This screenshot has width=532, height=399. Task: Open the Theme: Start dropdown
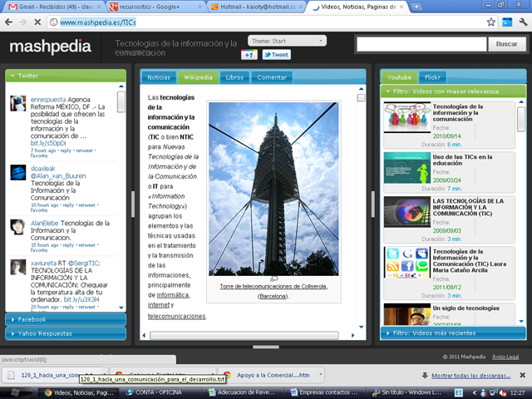(287, 41)
